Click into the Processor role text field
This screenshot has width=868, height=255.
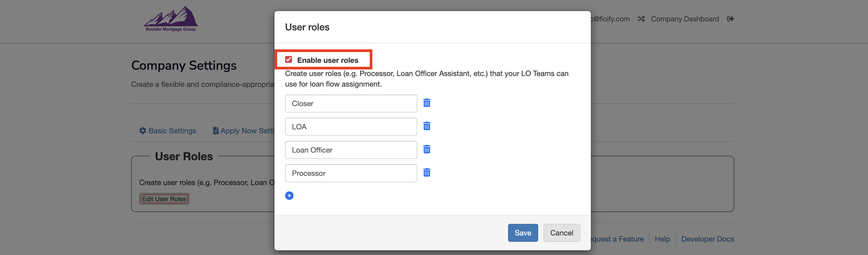[x=351, y=173]
